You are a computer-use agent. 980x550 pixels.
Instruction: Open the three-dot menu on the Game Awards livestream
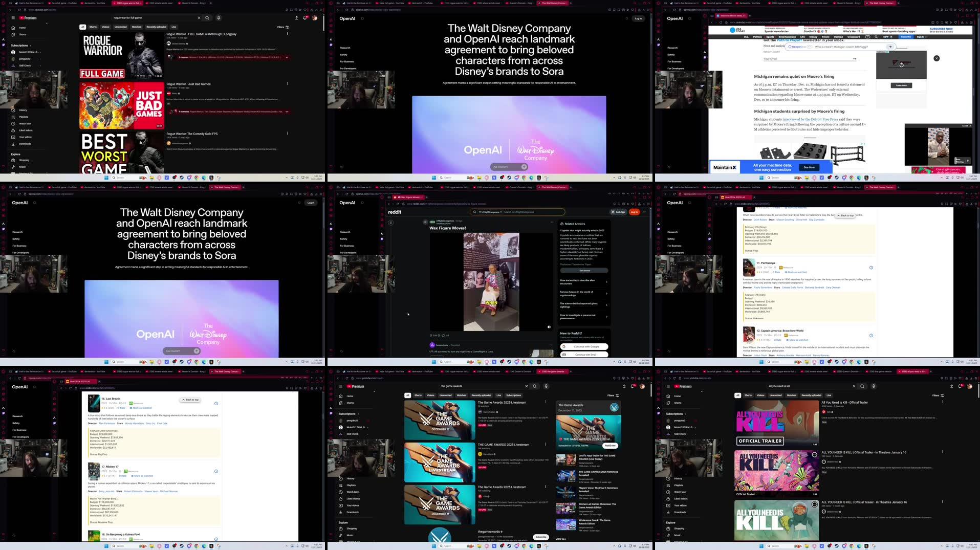click(x=545, y=402)
